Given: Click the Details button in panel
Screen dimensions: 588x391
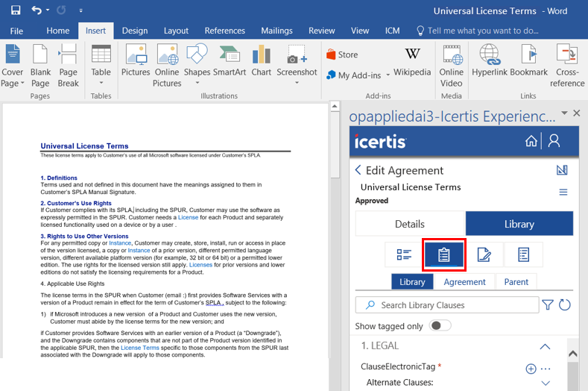Looking at the screenshot, I should pyautogui.click(x=410, y=224).
